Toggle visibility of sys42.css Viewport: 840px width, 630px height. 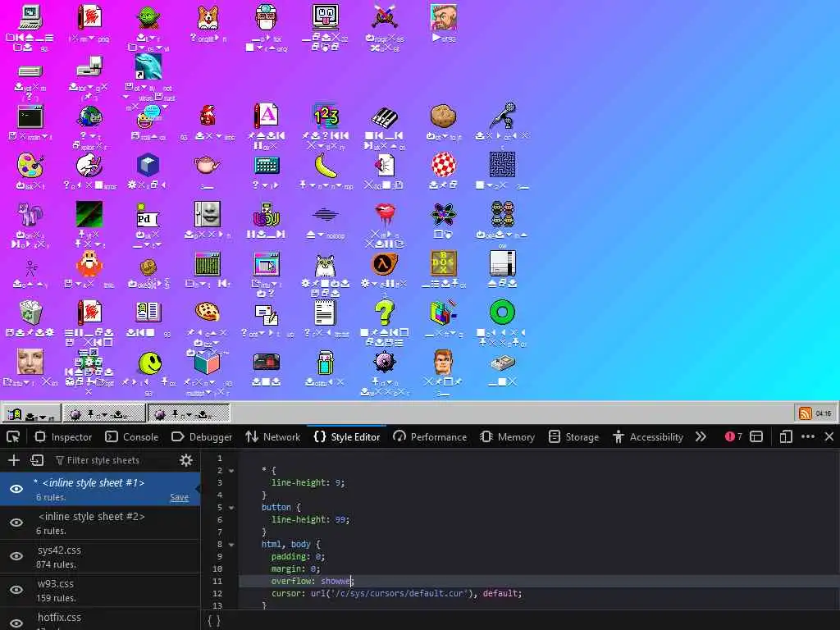[16, 557]
